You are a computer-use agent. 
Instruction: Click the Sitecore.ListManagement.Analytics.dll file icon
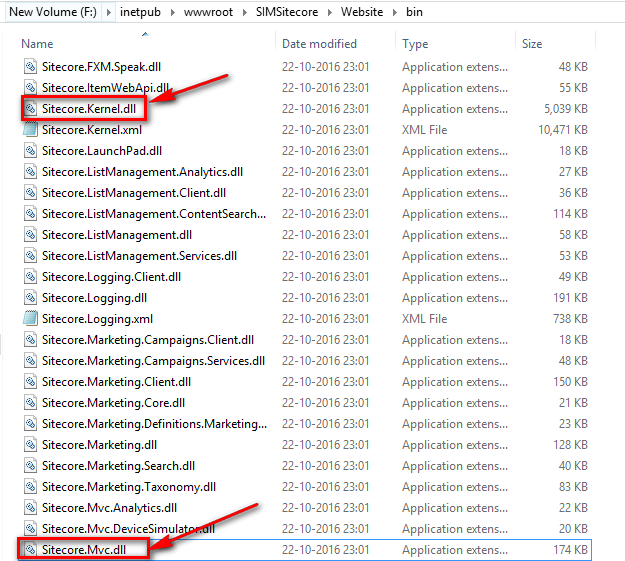[x=30, y=171]
